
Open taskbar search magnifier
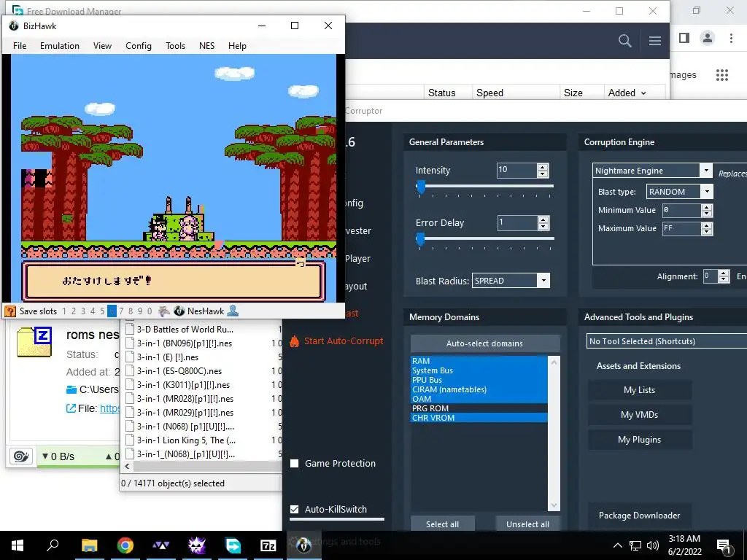53,545
